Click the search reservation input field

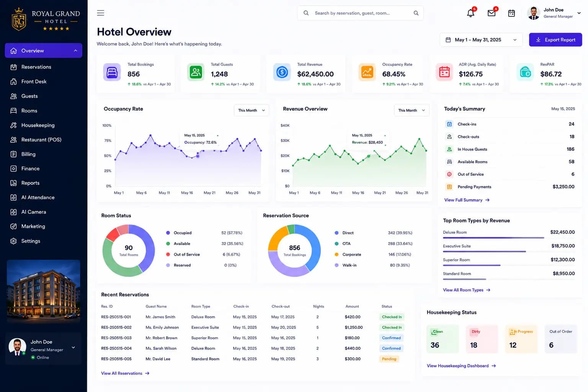pyautogui.click(x=360, y=13)
